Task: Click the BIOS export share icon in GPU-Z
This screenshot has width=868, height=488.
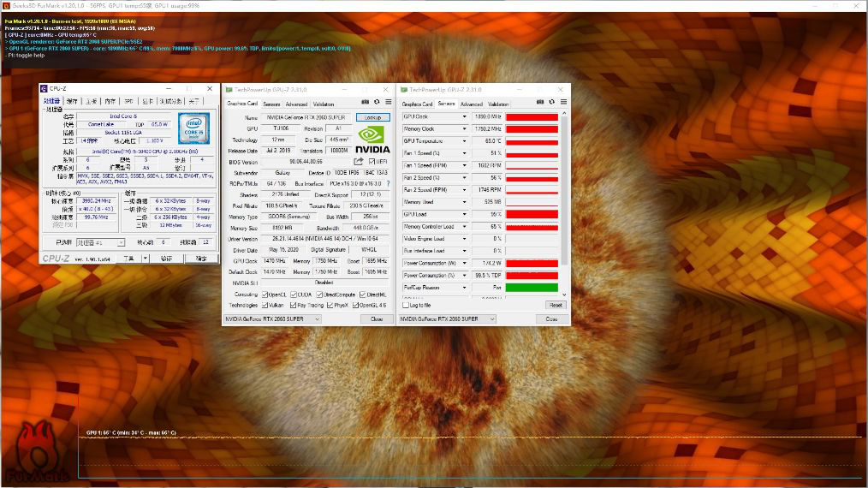Action: (x=359, y=162)
